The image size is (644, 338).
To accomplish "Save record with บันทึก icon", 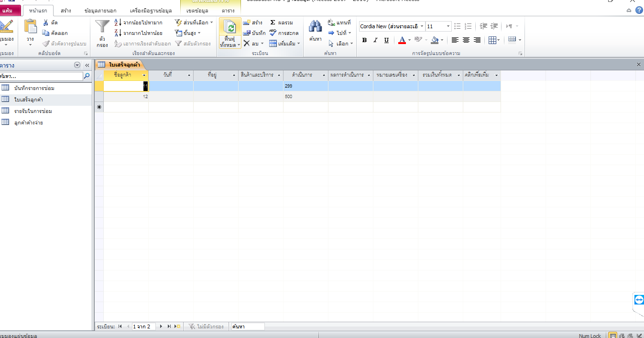I will [x=247, y=33].
